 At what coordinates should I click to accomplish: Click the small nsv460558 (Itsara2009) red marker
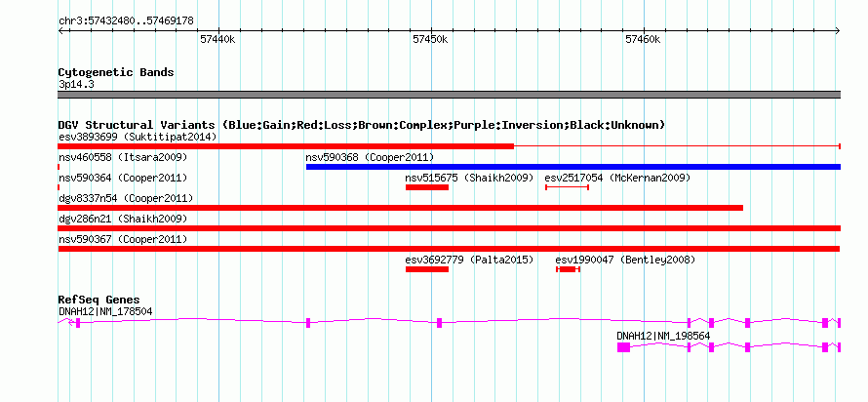click(x=59, y=167)
